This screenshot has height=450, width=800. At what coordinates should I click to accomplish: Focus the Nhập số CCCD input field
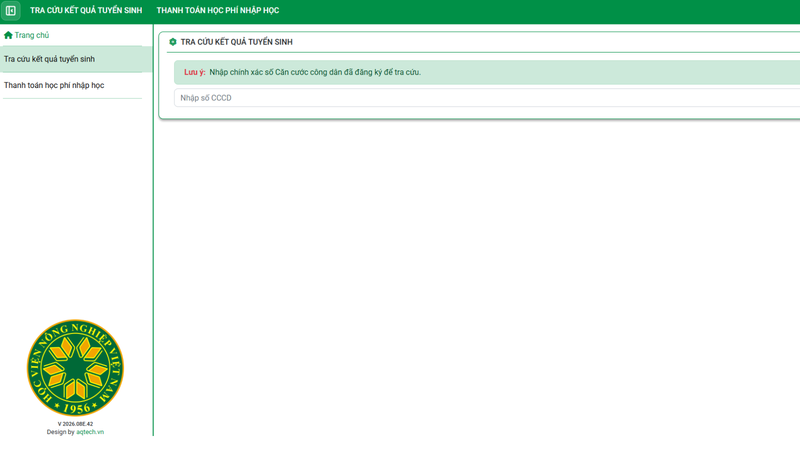pos(487,98)
